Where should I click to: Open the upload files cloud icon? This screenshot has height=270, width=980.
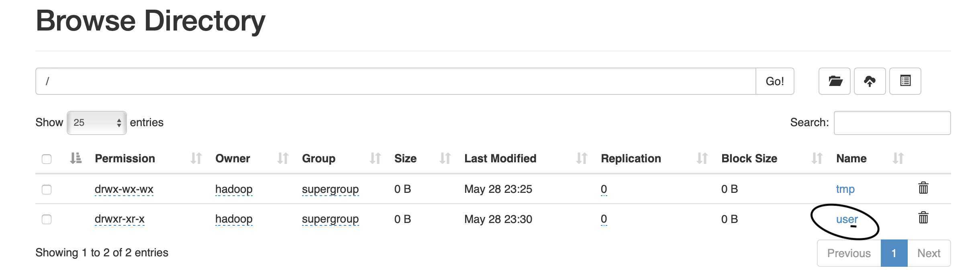click(870, 81)
